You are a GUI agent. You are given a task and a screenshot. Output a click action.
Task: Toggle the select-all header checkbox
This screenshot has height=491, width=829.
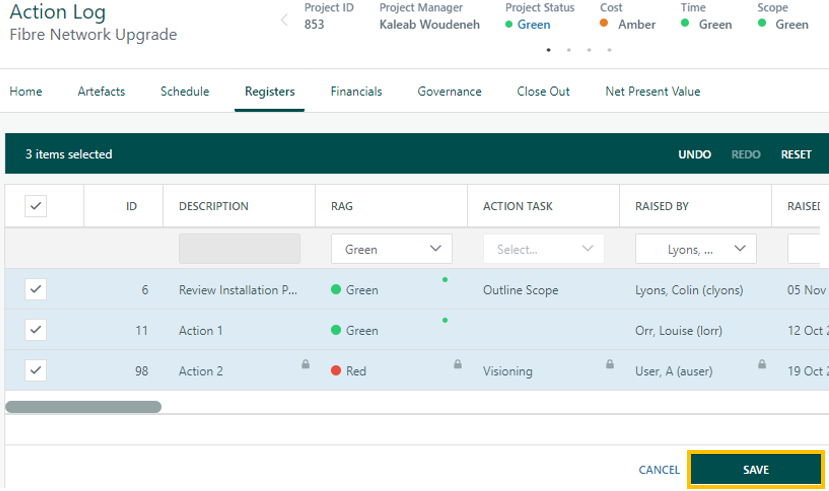tap(35, 206)
